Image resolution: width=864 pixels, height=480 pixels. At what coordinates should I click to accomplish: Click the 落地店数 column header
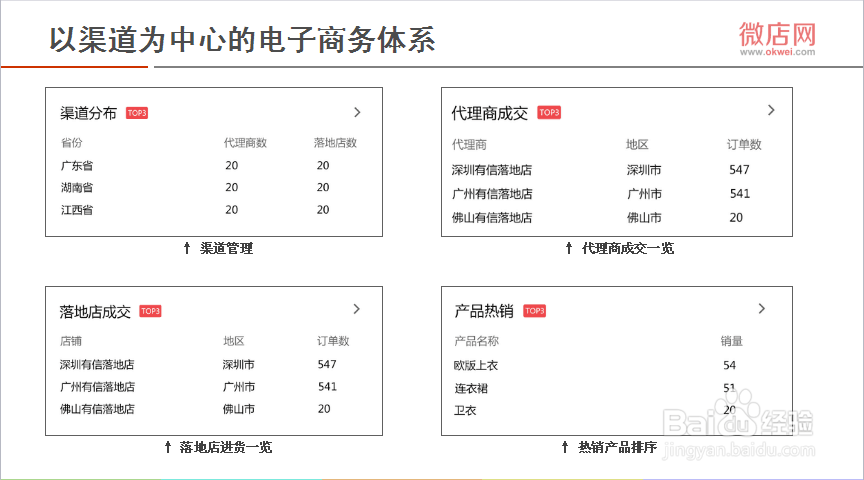[336, 143]
